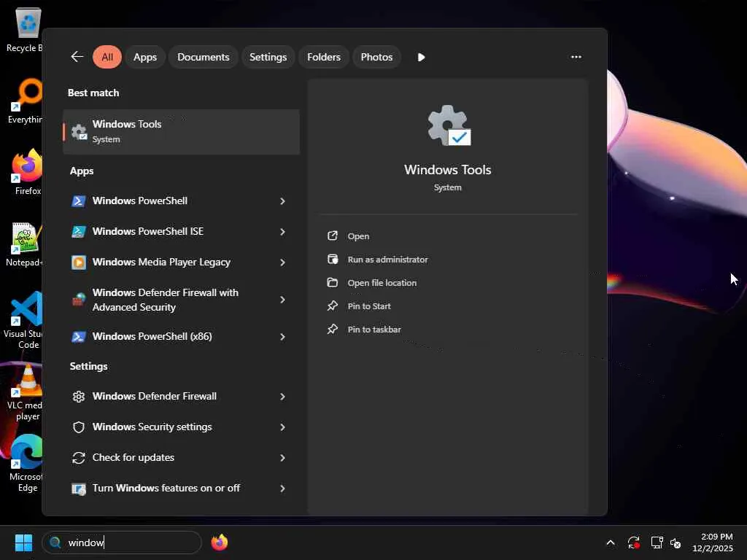Screen dimensions: 747x560
Task: Select Check for updates settings text
Action: (133, 458)
